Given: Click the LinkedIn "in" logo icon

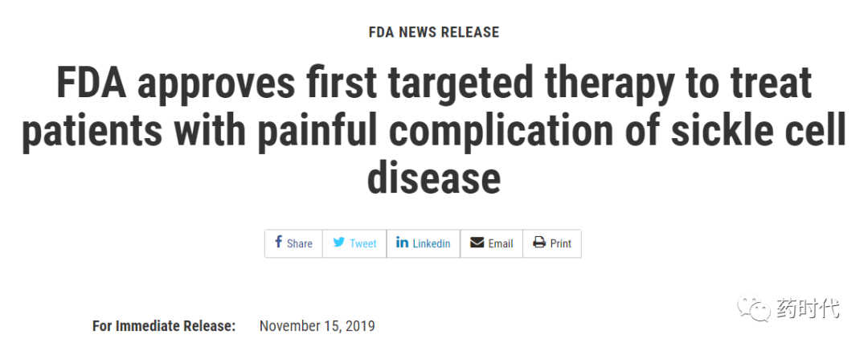Looking at the screenshot, I should pos(403,243).
